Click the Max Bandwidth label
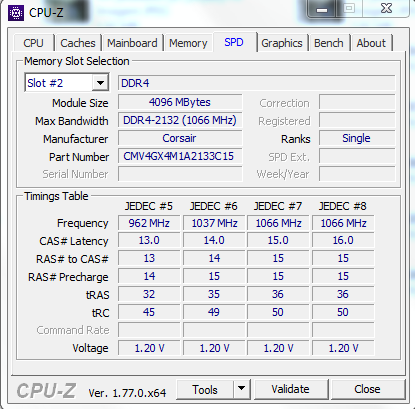Screen dimensions: 415x409 coord(72,121)
